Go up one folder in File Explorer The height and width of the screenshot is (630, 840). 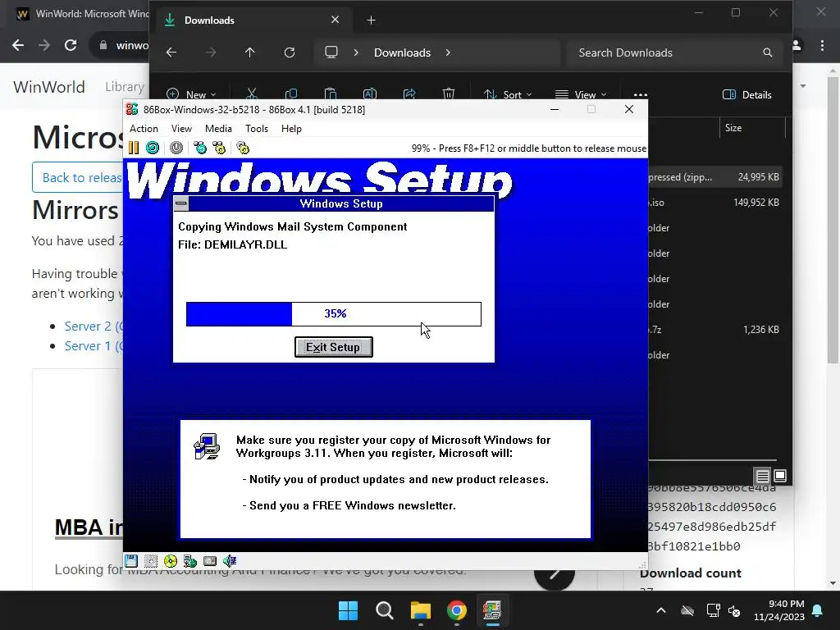pos(249,52)
